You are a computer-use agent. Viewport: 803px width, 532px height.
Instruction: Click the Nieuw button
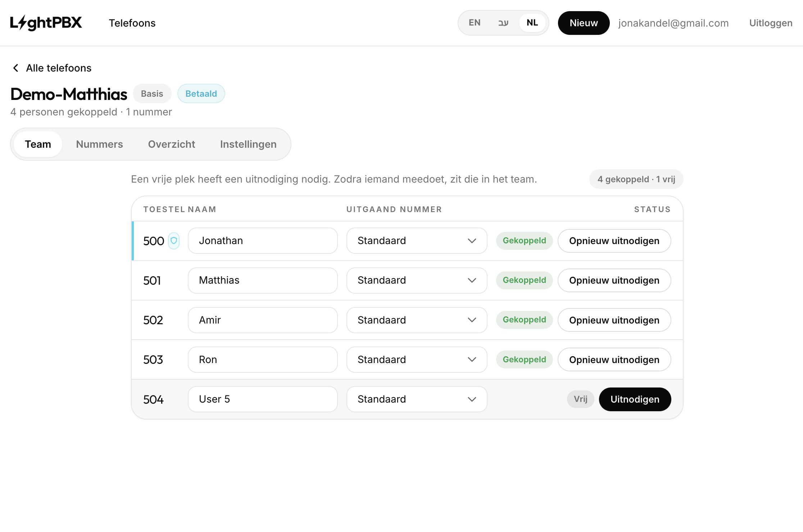[x=584, y=23]
